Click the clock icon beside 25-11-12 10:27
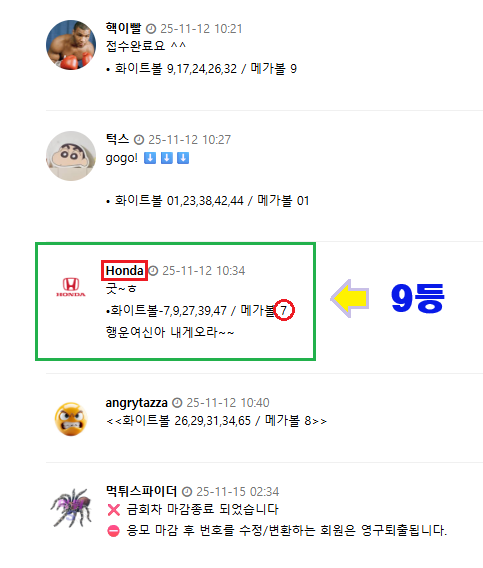The image size is (483, 568). [139, 139]
